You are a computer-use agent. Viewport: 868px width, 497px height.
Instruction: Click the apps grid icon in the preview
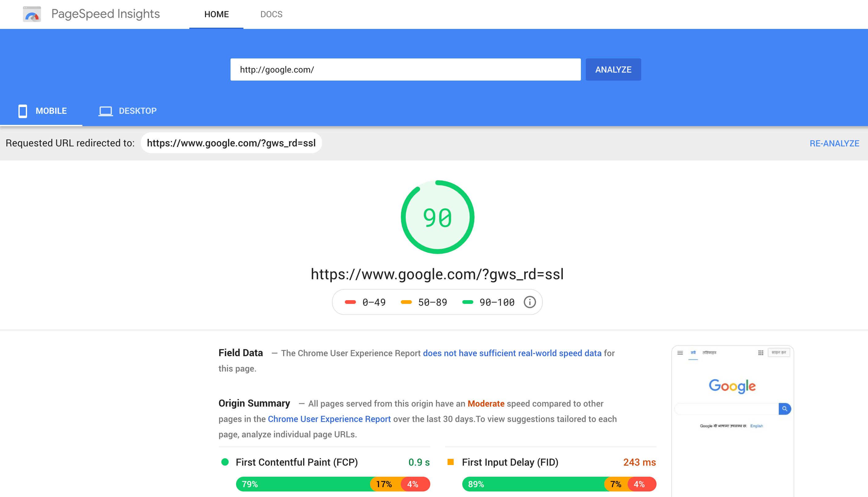(760, 353)
